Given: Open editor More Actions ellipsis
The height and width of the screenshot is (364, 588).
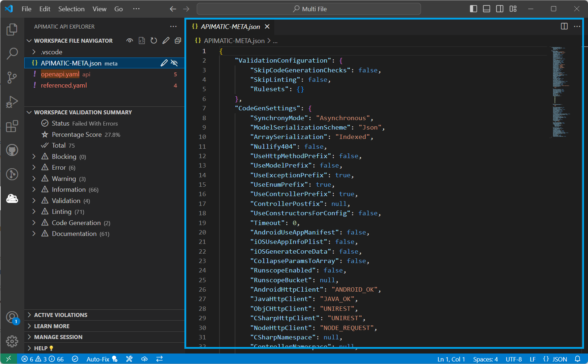Looking at the screenshot, I should 577,26.
